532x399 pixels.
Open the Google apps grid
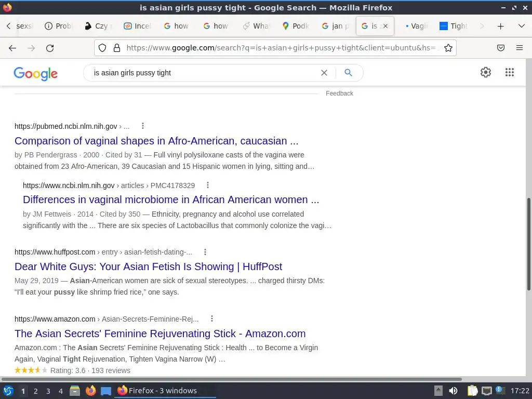[509, 72]
